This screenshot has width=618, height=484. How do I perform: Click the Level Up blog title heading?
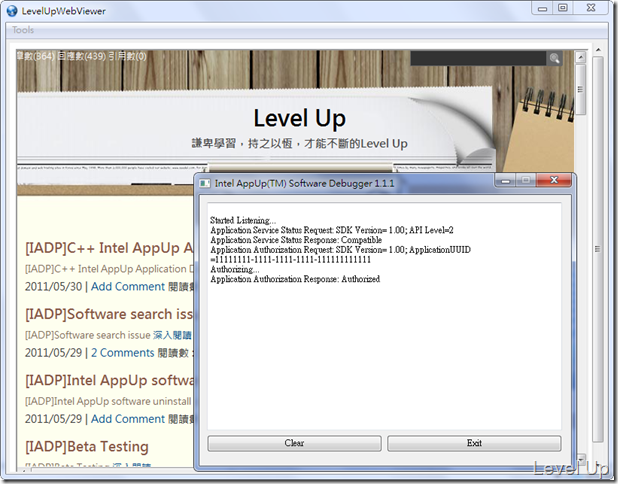(x=300, y=118)
